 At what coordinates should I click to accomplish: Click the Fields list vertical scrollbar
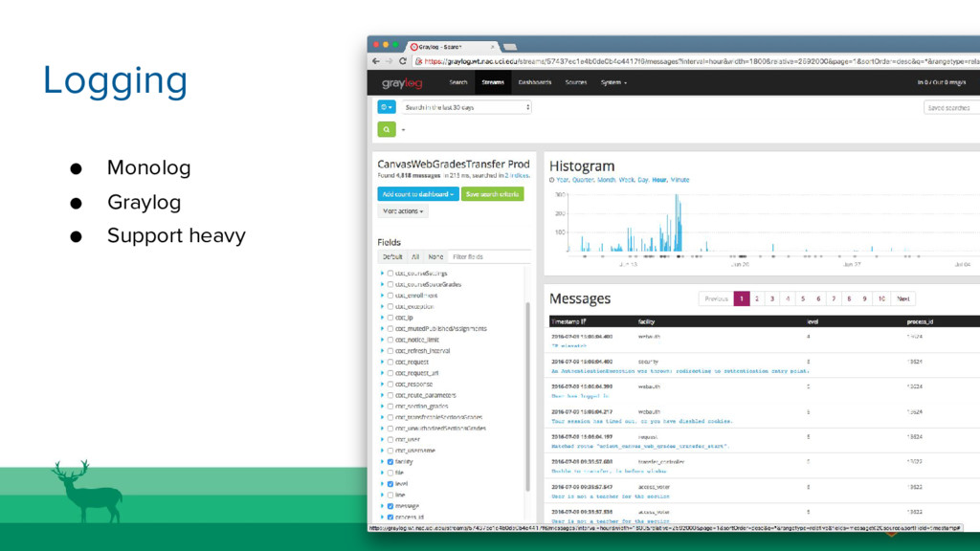(x=528, y=397)
